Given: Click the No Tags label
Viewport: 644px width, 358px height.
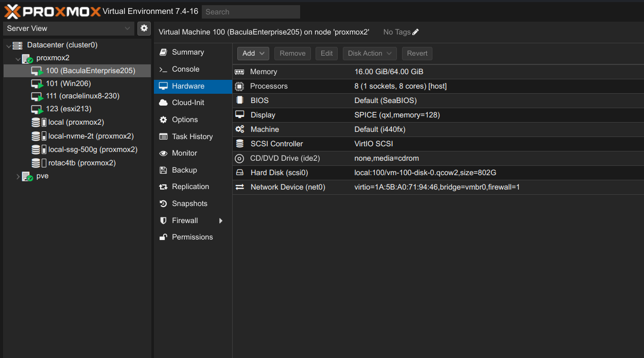Looking at the screenshot, I should (397, 32).
